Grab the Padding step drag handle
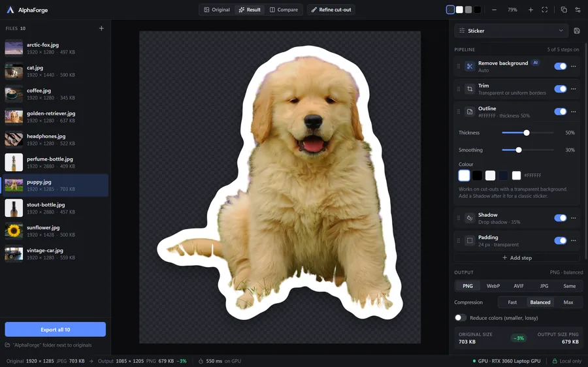This screenshot has height=367, width=588. coord(458,241)
